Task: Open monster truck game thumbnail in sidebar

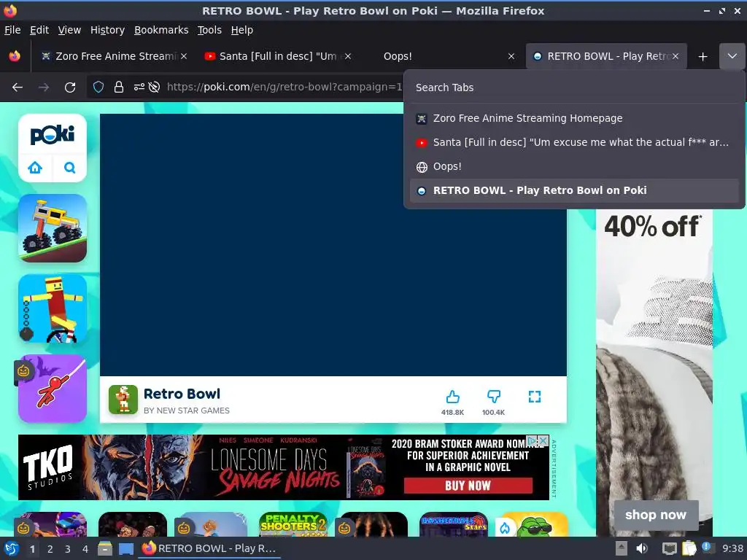Action: pos(53,228)
